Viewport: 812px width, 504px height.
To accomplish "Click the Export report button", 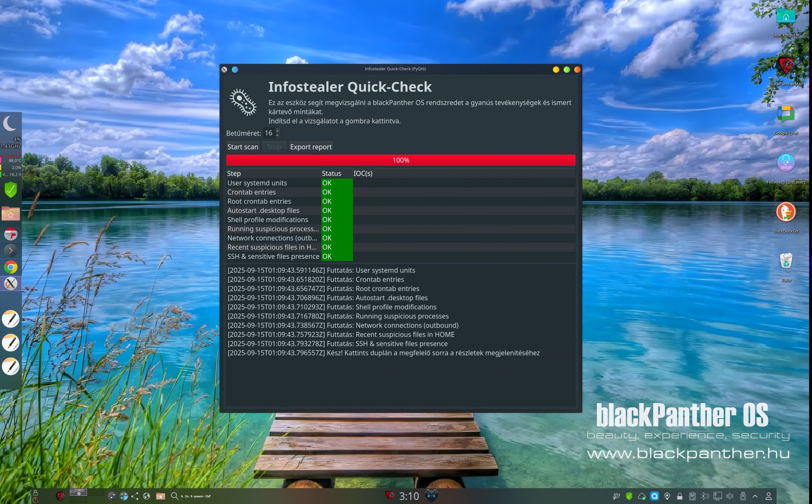I will (310, 147).
